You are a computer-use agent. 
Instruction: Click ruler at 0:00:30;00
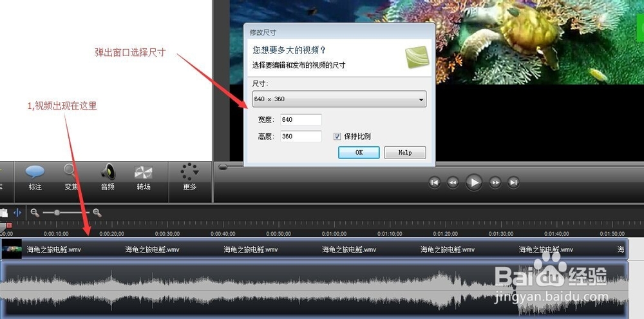pos(167,233)
